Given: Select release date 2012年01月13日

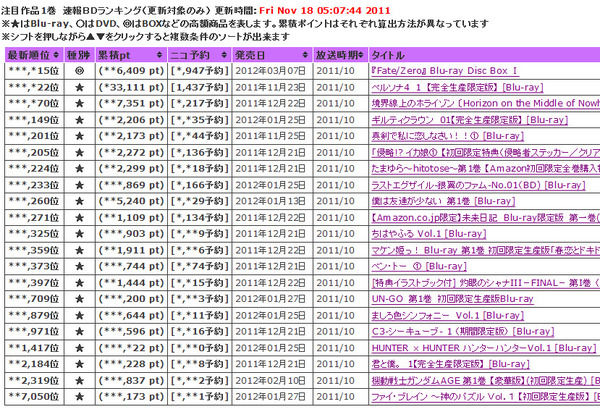Looking at the screenshot, I should pyautogui.click(x=271, y=201).
